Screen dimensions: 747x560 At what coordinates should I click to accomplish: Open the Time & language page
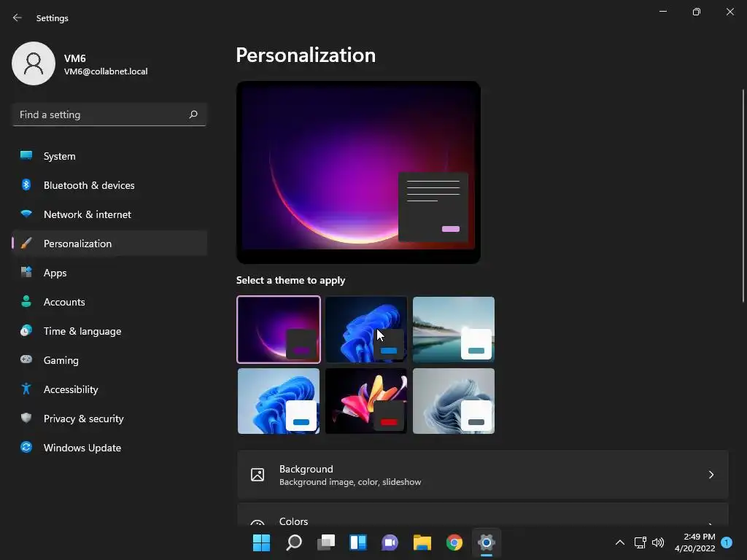[109, 331]
